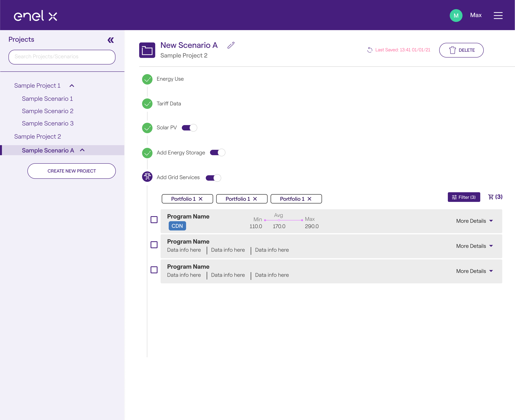The width and height of the screenshot is (515, 420).
Task: Click the CDN tag badge
Action: [177, 226]
